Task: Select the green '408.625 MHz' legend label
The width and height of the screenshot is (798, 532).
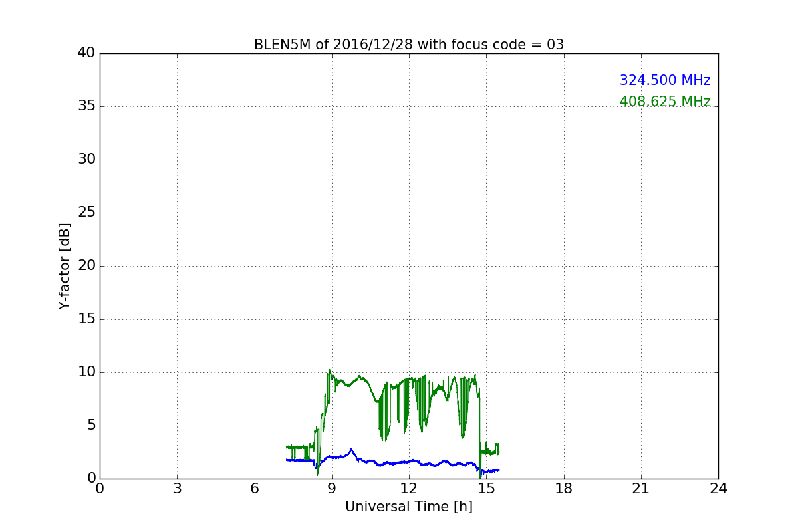Action: 665,102
